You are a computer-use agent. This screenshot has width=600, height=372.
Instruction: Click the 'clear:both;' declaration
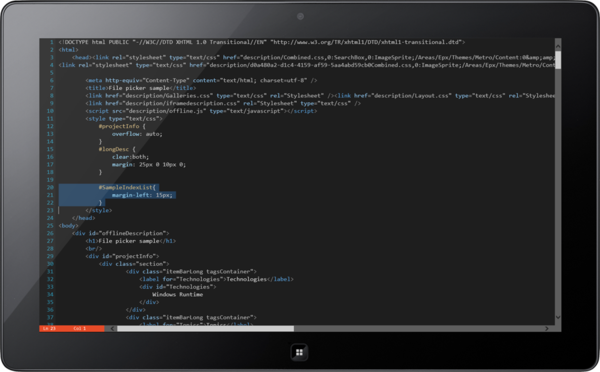coord(130,157)
